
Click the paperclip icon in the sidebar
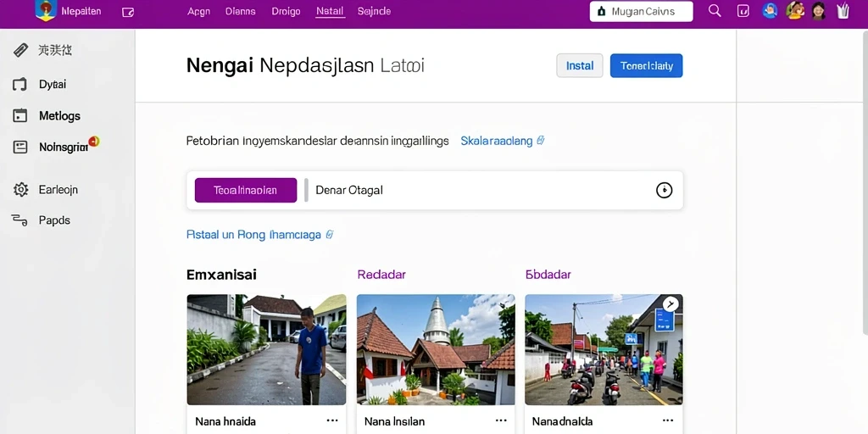20,50
